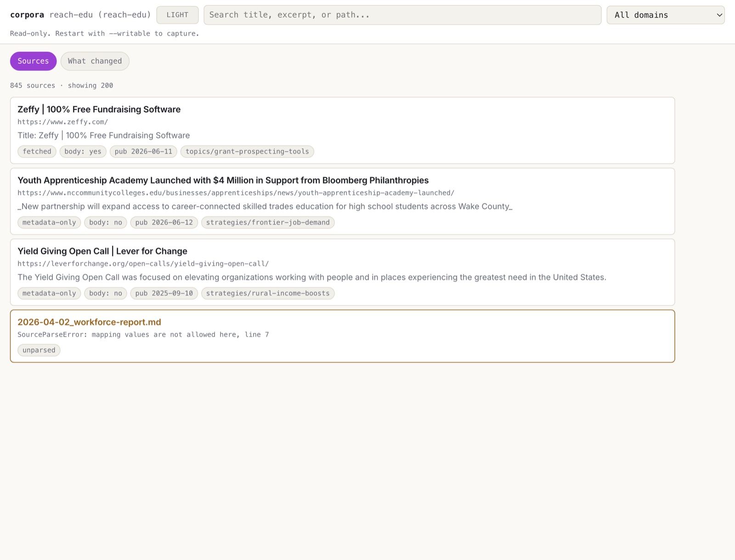Click the leverforchange.org open-call URL

pyautogui.click(x=143, y=264)
